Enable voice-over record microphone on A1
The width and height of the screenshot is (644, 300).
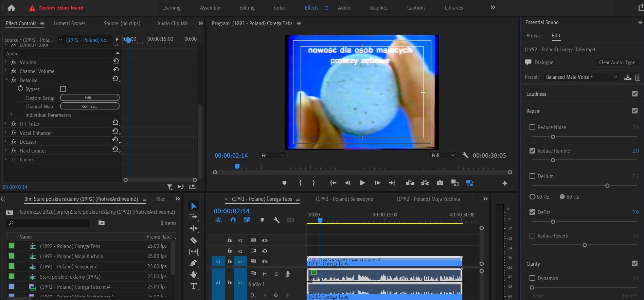point(288,274)
